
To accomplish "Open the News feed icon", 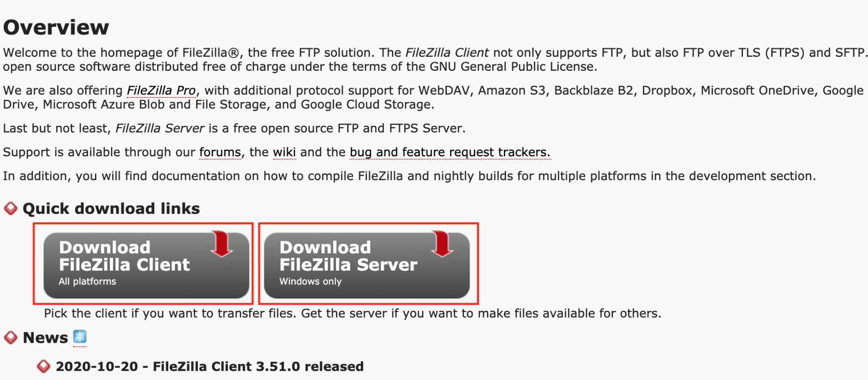I will tap(80, 337).
